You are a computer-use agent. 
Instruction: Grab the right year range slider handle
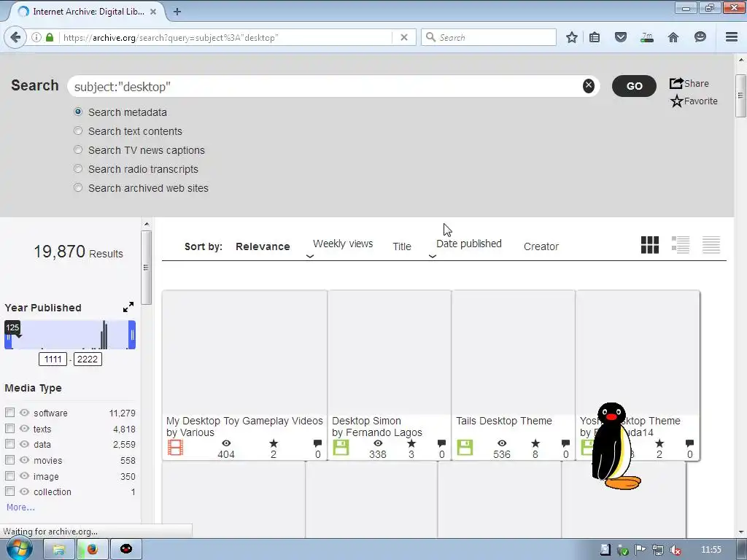click(x=132, y=335)
